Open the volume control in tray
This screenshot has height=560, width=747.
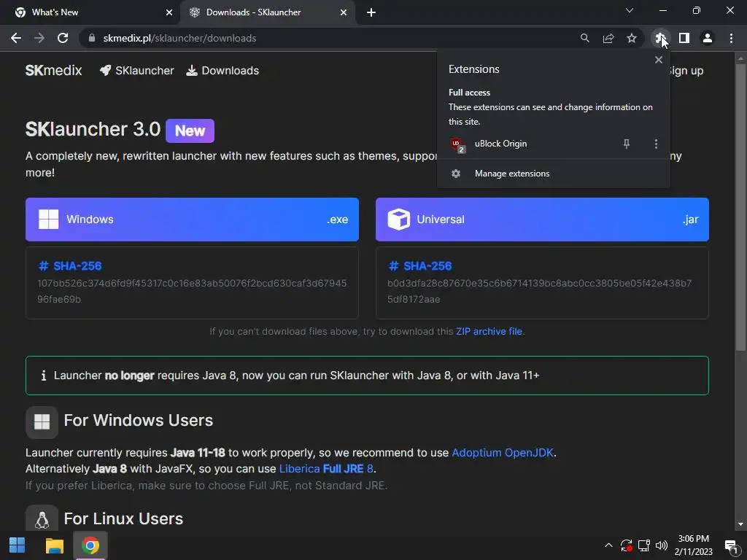tap(661, 545)
